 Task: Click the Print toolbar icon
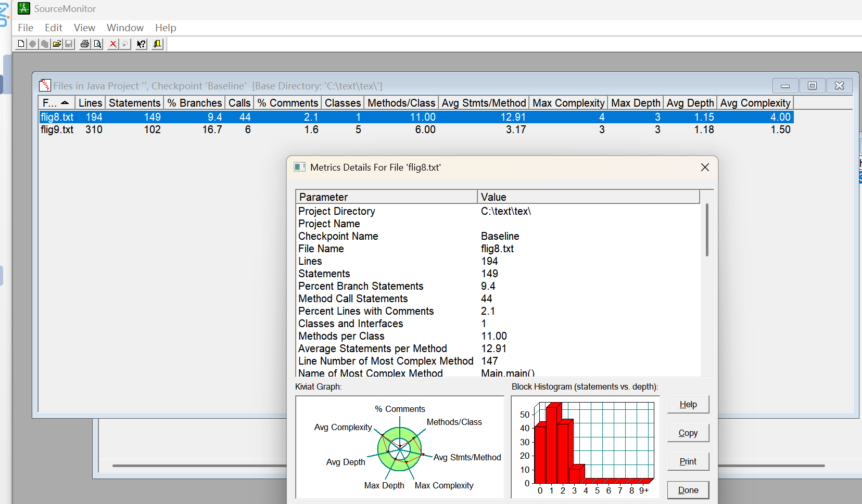click(85, 44)
